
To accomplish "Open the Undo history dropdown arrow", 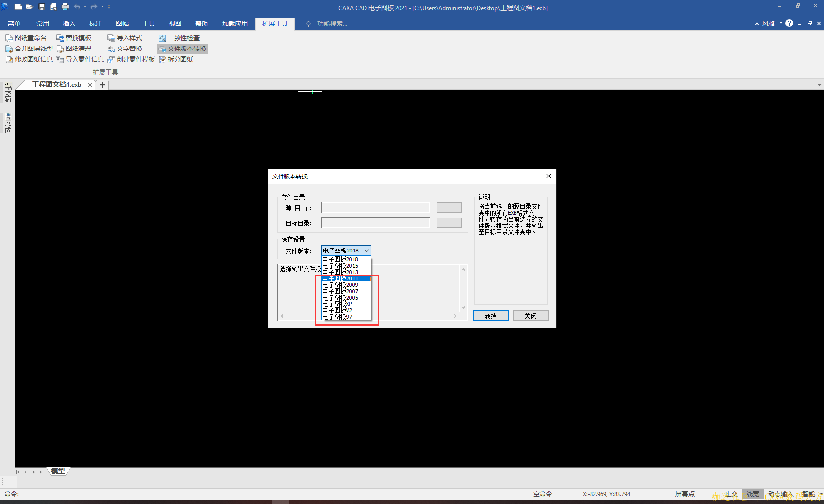I will [x=85, y=7].
